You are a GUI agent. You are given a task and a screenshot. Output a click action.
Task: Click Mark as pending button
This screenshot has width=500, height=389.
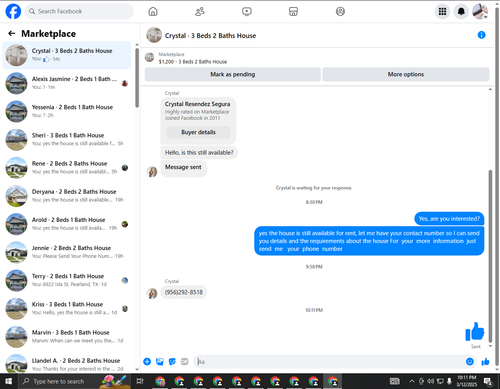[232, 74]
